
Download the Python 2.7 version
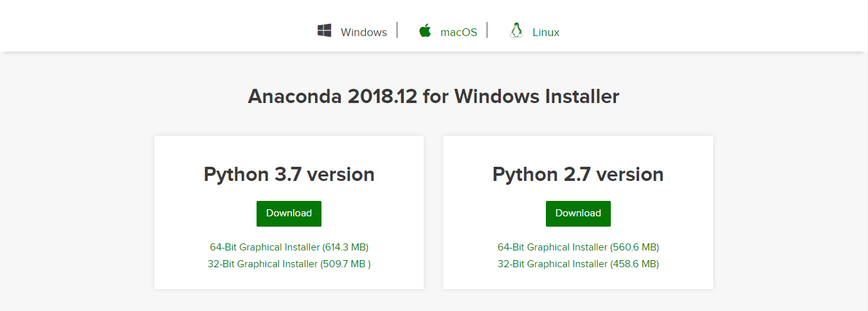(578, 214)
